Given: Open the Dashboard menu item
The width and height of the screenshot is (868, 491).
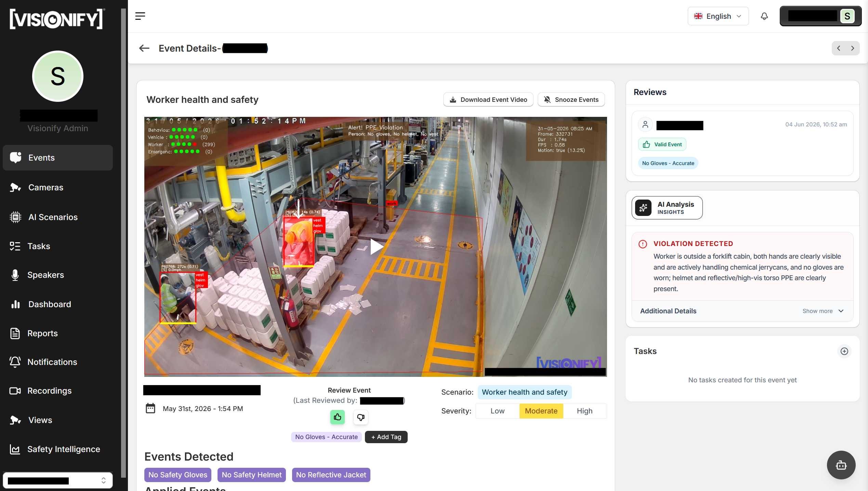Looking at the screenshot, I should click(x=57, y=304).
